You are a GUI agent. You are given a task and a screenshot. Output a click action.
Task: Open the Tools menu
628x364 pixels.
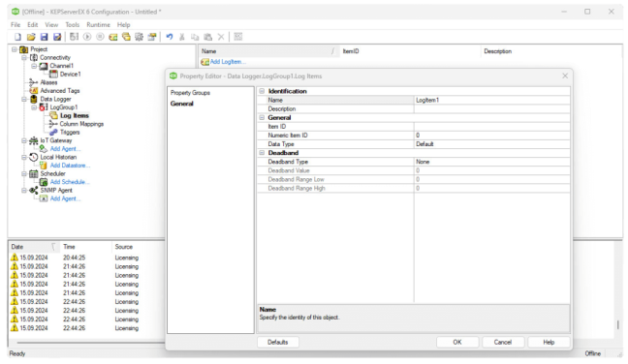tap(73, 25)
